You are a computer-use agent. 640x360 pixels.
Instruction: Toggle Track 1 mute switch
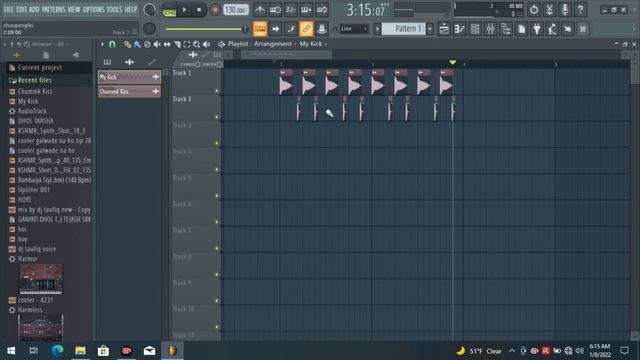point(217,91)
